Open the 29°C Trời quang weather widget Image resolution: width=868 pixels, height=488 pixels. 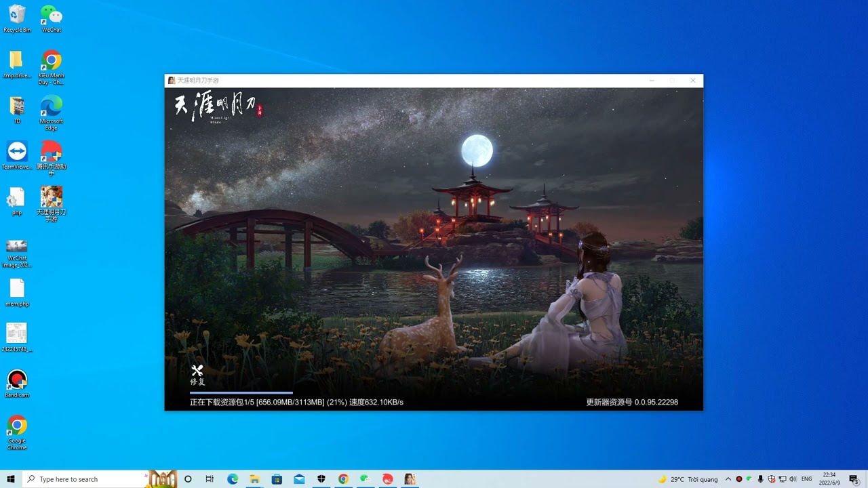(688, 479)
